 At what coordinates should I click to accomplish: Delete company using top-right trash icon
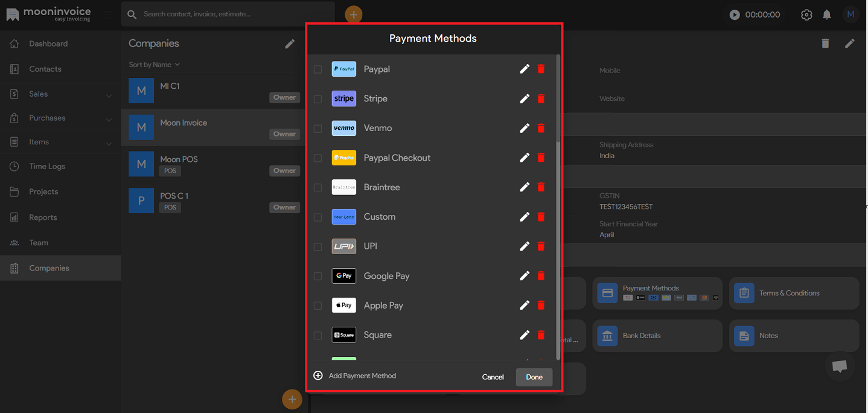click(x=825, y=43)
